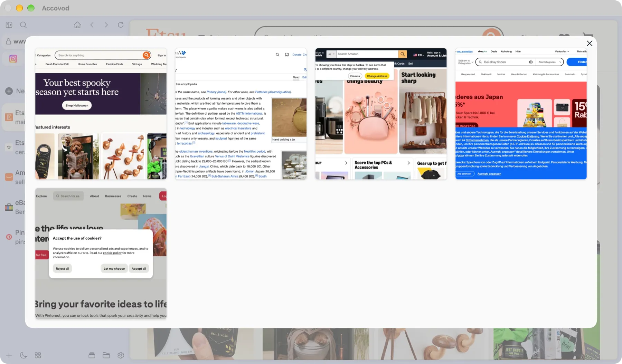622x364 pixels.
Task: Reload the current page
Action: tap(121, 25)
